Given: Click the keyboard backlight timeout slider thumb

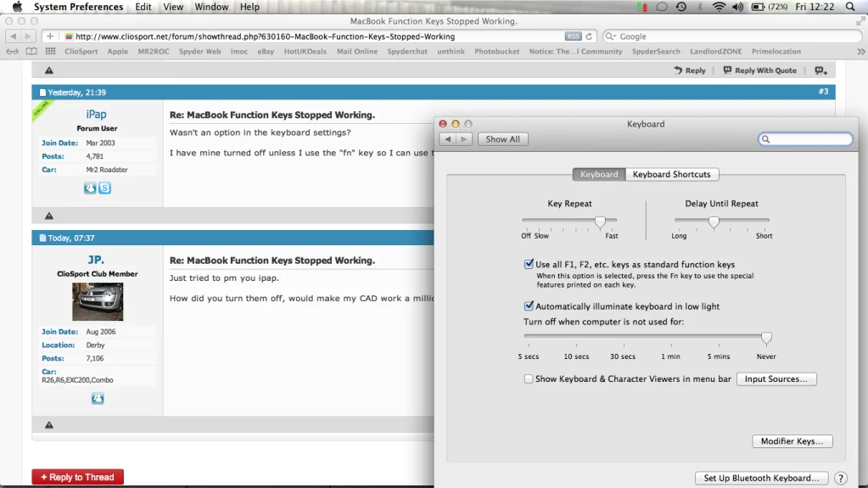Looking at the screenshot, I should point(766,338).
